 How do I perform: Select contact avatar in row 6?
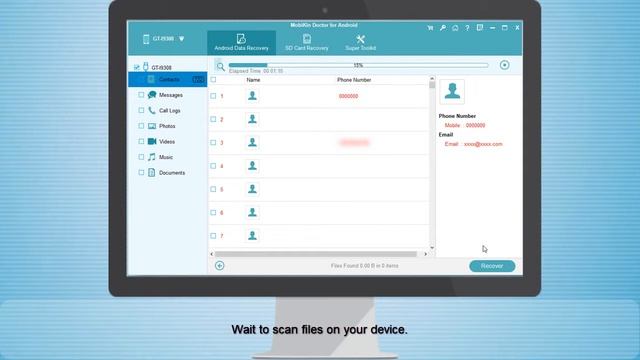(x=252, y=212)
